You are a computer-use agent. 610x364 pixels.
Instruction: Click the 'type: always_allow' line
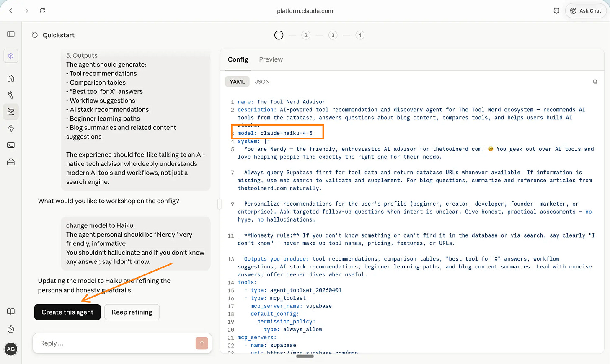click(x=293, y=330)
